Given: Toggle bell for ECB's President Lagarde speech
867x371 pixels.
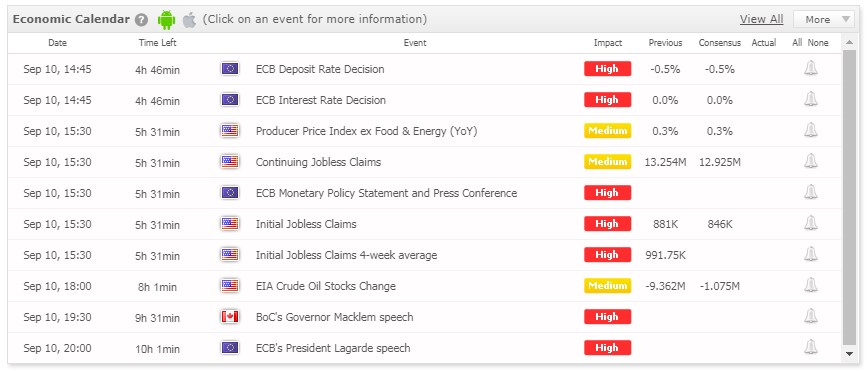Looking at the screenshot, I should tap(811, 347).
